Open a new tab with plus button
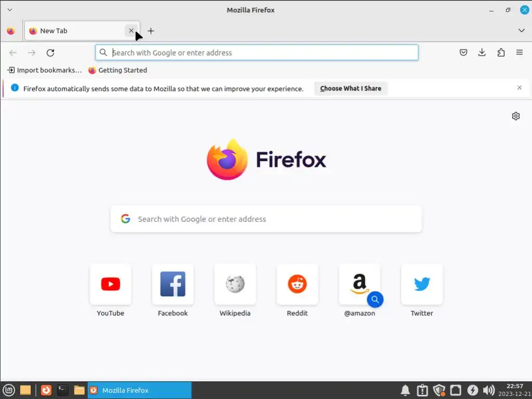This screenshot has width=532, height=399. pos(151,31)
